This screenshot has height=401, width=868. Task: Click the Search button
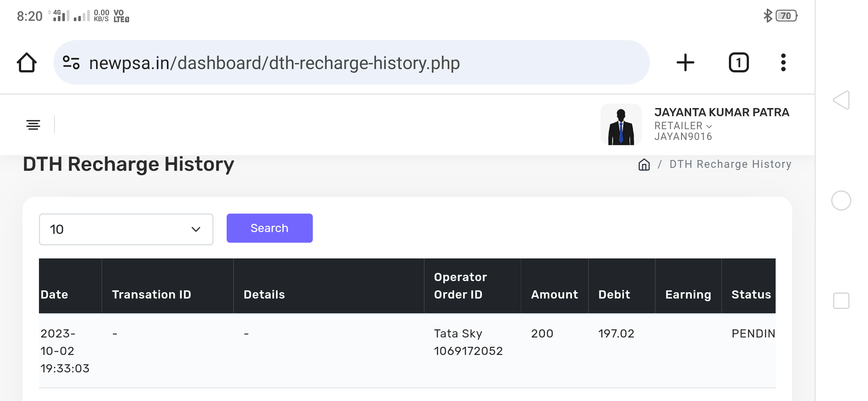click(x=269, y=228)
